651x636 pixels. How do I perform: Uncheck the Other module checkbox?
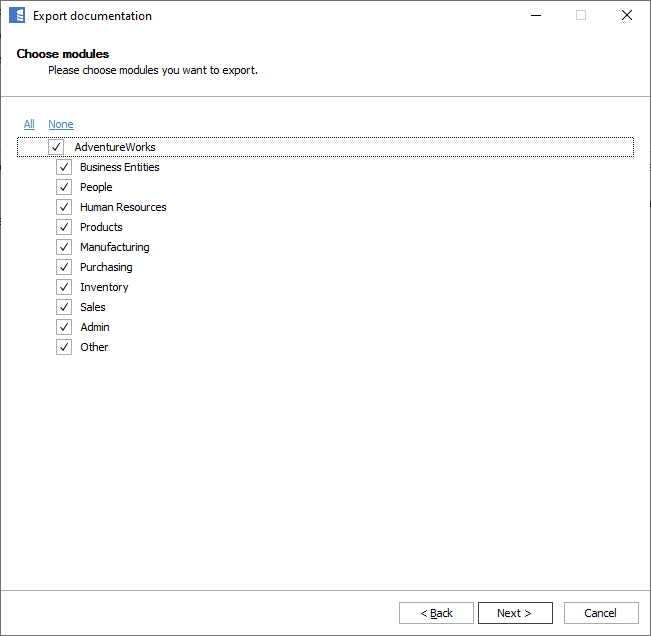point(64,347)
